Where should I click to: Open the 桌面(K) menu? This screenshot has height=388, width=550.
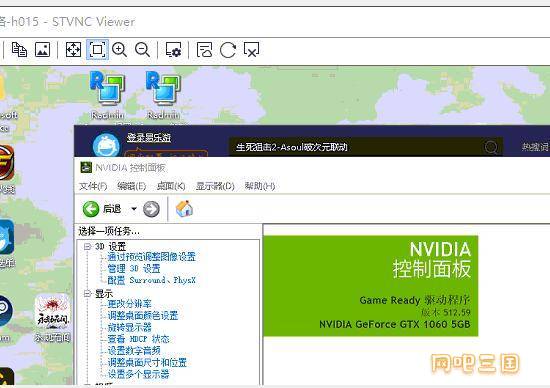[x=171, y=186]
